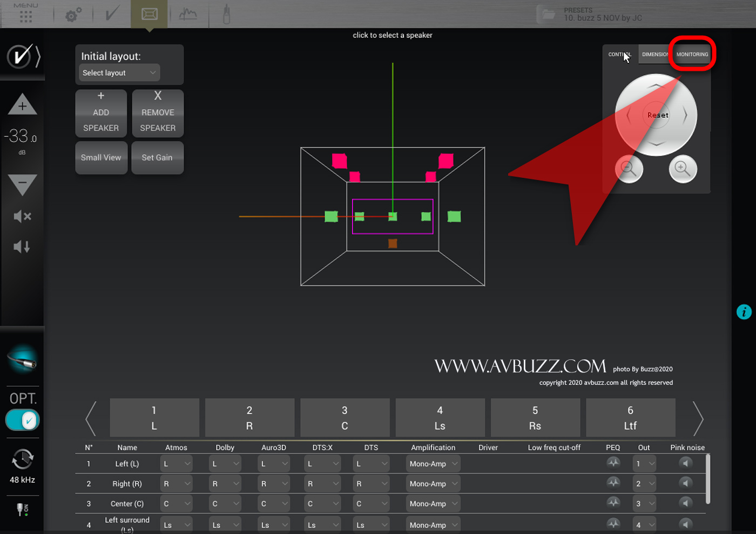Screen dimensions: 756x534
Task: Click the zoom out magnifier
Action: coord(629,169)
